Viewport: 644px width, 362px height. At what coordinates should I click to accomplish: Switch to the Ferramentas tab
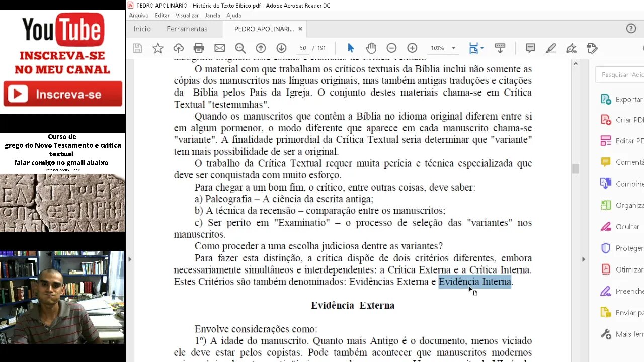[x=187, y=29]
